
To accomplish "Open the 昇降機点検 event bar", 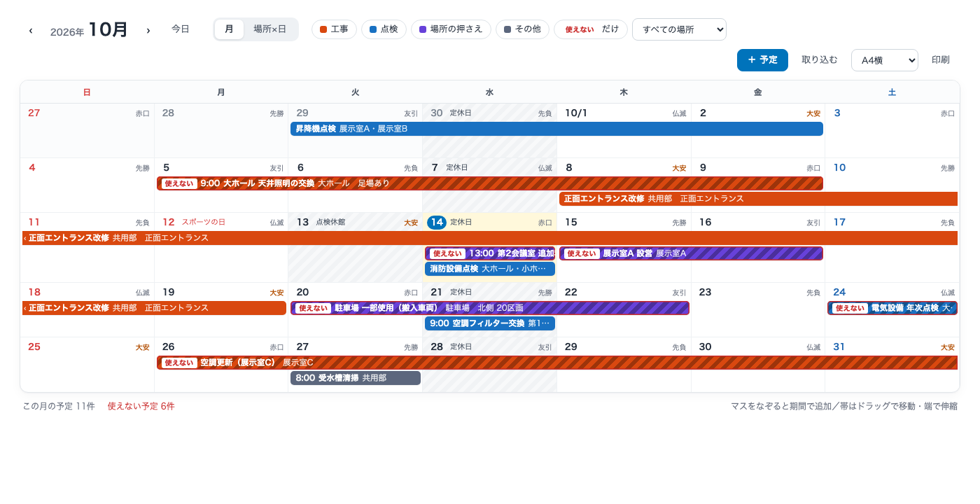I will pos(556,129).
